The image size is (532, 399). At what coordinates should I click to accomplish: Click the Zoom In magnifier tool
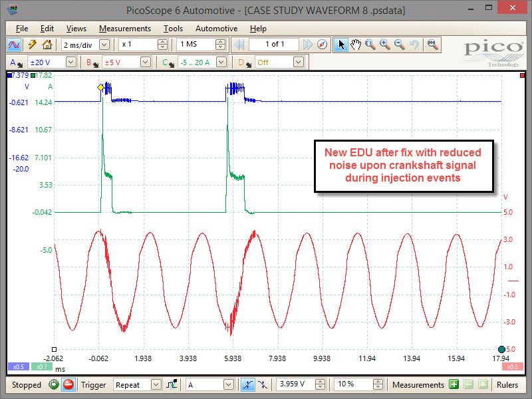385,45
